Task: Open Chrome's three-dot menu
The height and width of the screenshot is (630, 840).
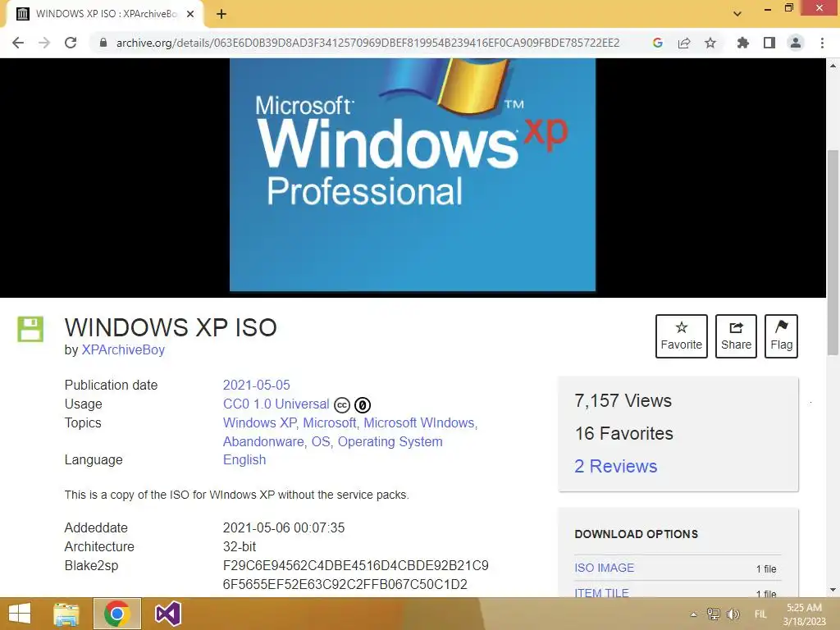Action: click(822, 43)
